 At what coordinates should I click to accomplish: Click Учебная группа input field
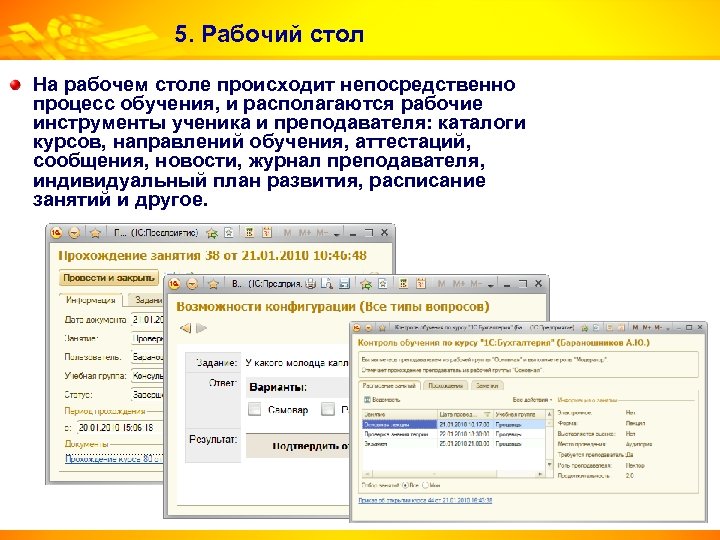pyautogui.click(x=147, y=376)
